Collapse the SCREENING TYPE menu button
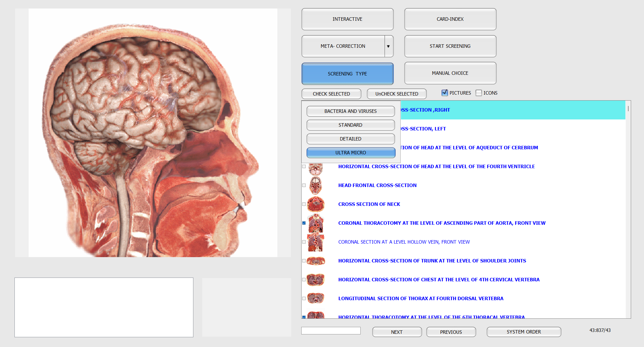 point(347,74)
